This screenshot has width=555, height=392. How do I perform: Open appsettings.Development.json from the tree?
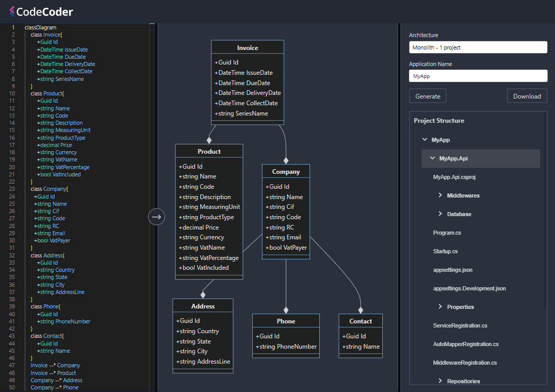tap(469, 288)
